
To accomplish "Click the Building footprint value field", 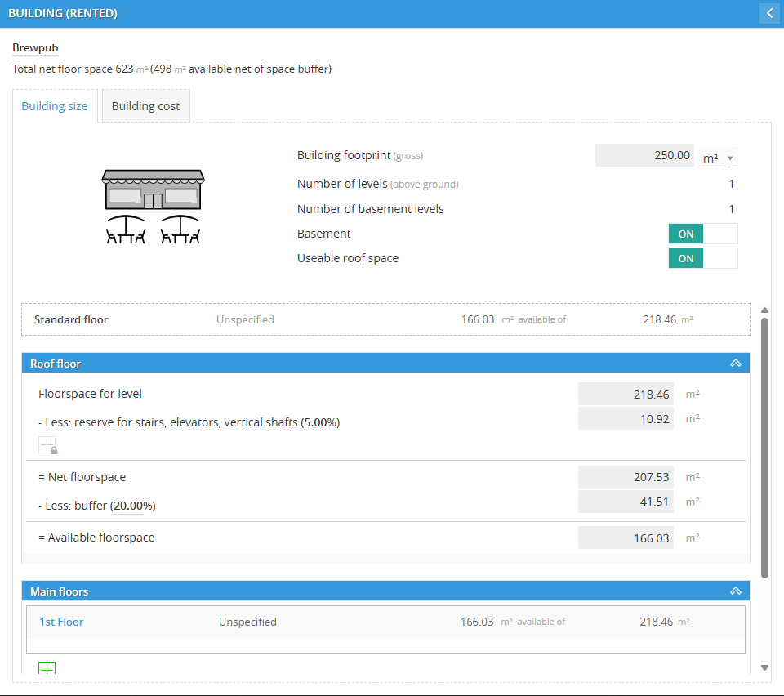I will tap(645, 155).
